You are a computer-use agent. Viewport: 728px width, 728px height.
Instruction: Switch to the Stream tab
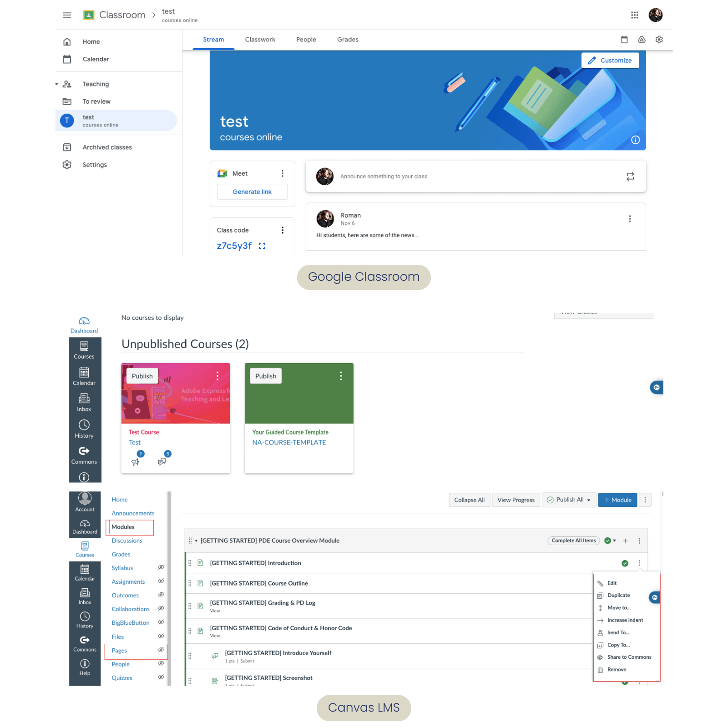[x=213, y=40]
